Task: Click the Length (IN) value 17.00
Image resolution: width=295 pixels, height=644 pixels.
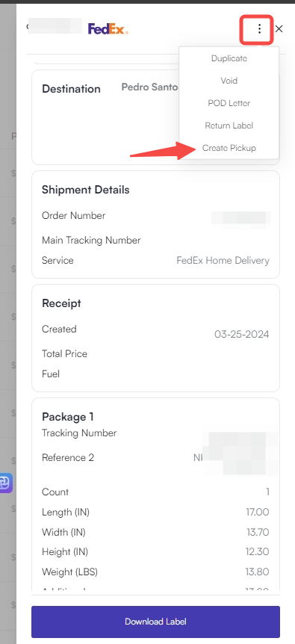Action: coord(257,513)
